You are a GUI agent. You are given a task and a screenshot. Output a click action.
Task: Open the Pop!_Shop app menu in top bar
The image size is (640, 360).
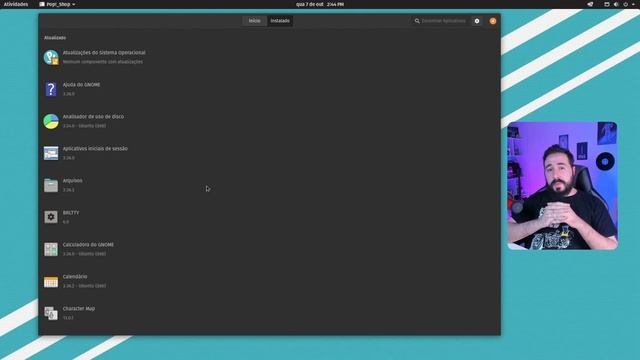[57, 4]
